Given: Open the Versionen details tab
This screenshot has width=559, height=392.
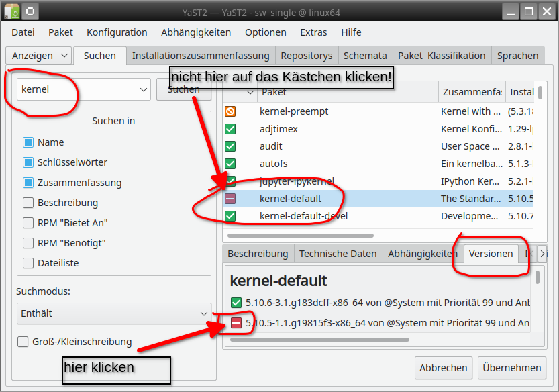Looking at the screenshot, I should coord(491,254).
